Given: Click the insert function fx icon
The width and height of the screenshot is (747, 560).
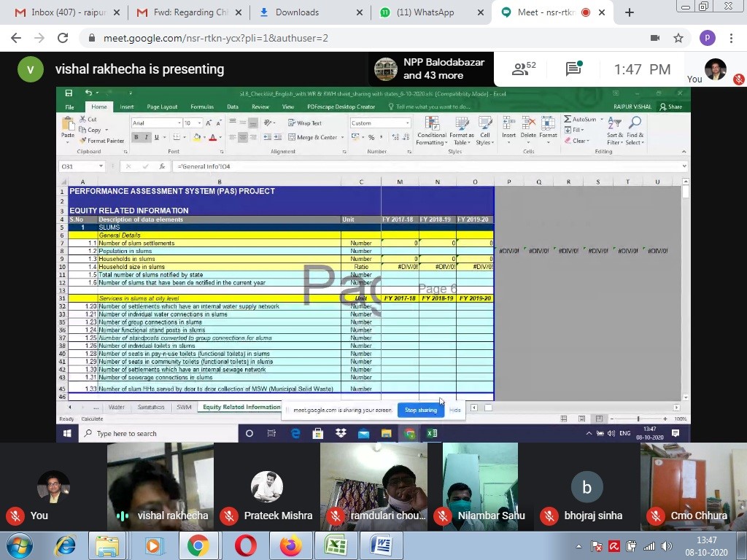Looking at the screenshot, I should point(162,167).
